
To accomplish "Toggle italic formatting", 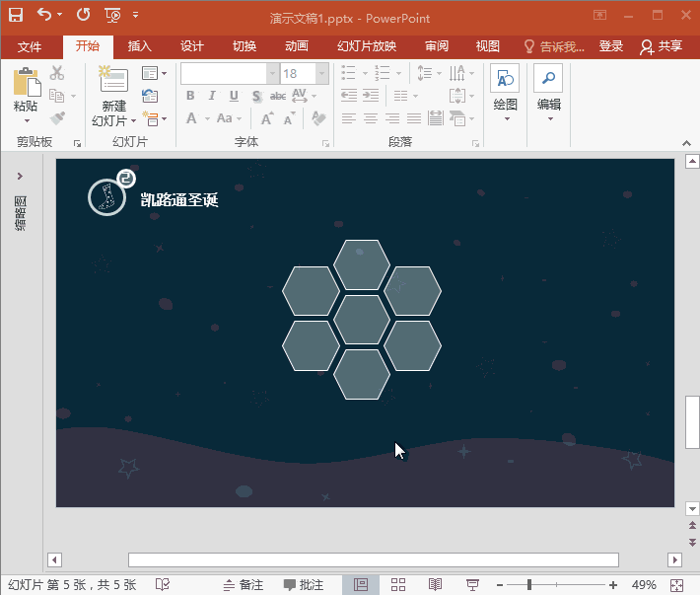I will 212,96.
